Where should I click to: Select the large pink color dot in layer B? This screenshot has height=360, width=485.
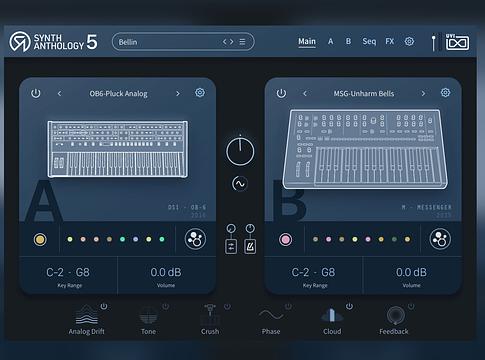[x=285, y=239]
